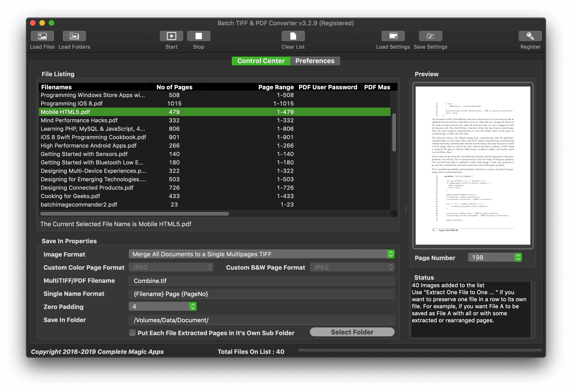Viewport: 572px width, 392px height.
Task: Select Designing Connected Products.pdf row
Action: 214,188
